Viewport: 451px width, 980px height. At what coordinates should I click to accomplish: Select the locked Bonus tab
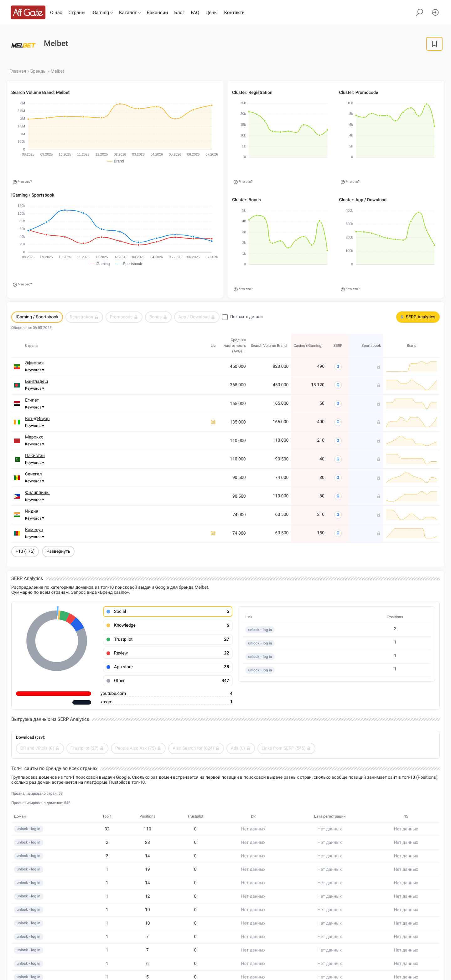tap(158, 317)
